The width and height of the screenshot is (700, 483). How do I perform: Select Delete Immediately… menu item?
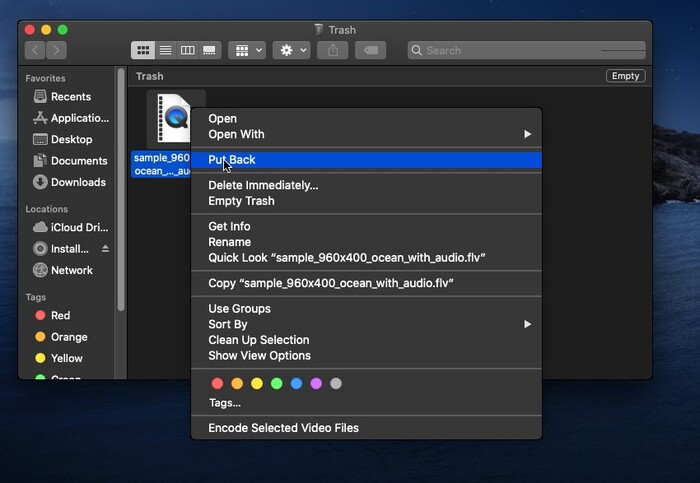(263, 185)
